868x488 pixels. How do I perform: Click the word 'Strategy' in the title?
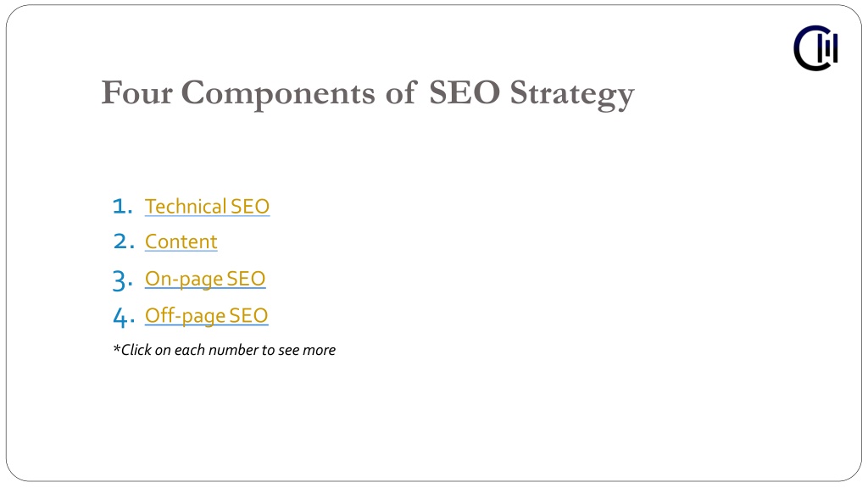point(572,94)
